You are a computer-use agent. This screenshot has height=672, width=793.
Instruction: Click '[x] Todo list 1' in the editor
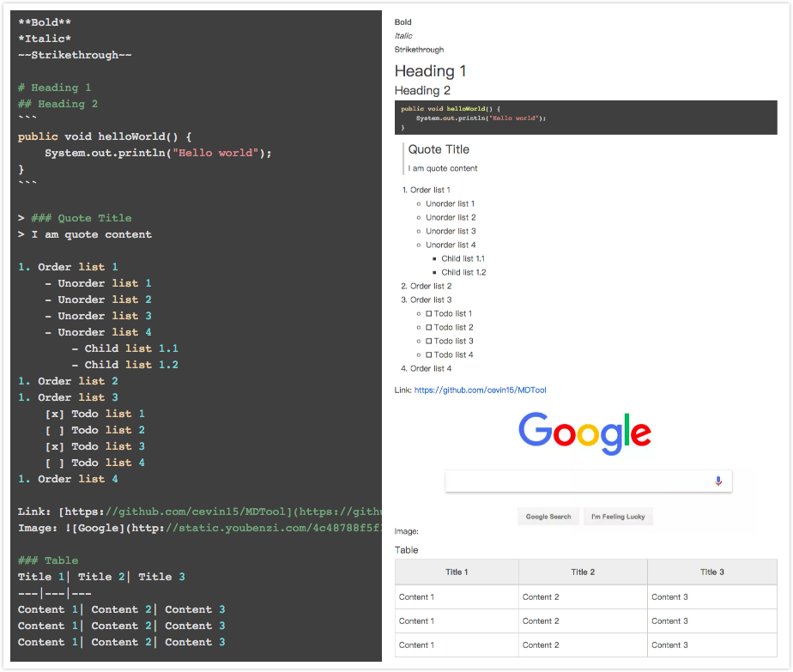95,414
